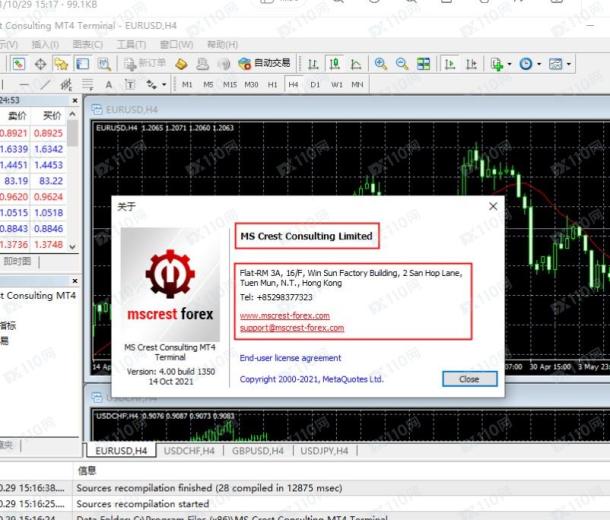Image resolution: width=610 pixels, height=520 pixels.
Task: Switch to M5 timeframe
Action: pyautogui.click(x=208, y=84)
